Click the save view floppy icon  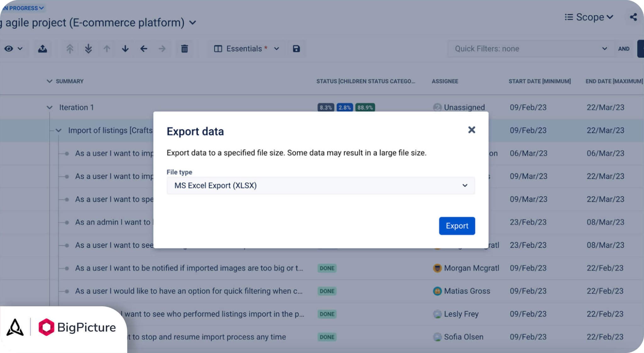point(296,49)
